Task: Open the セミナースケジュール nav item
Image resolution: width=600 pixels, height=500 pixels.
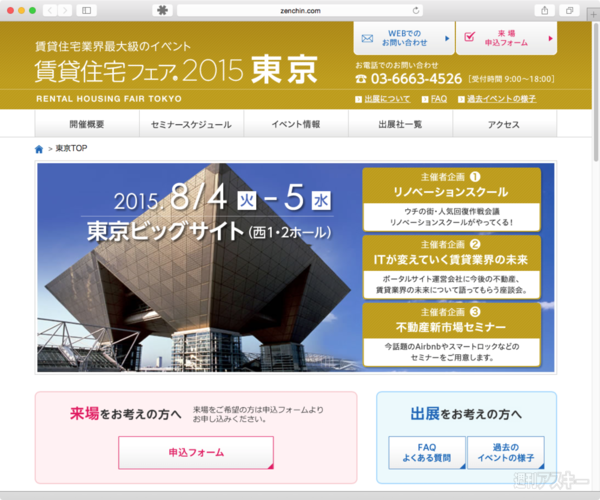Action: click(x=191, y=124)
